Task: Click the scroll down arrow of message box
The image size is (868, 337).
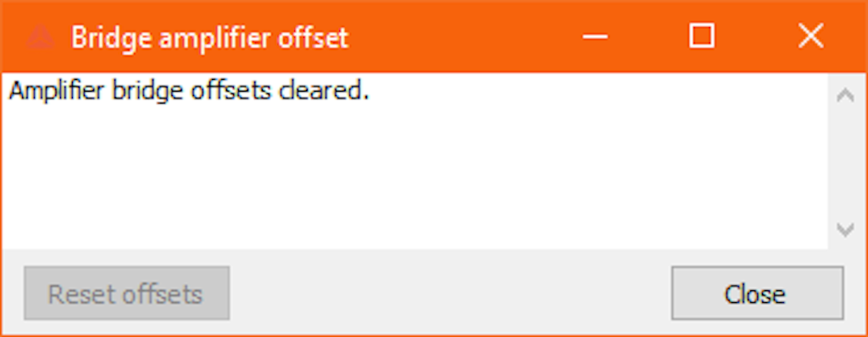Action: (845, 229)
